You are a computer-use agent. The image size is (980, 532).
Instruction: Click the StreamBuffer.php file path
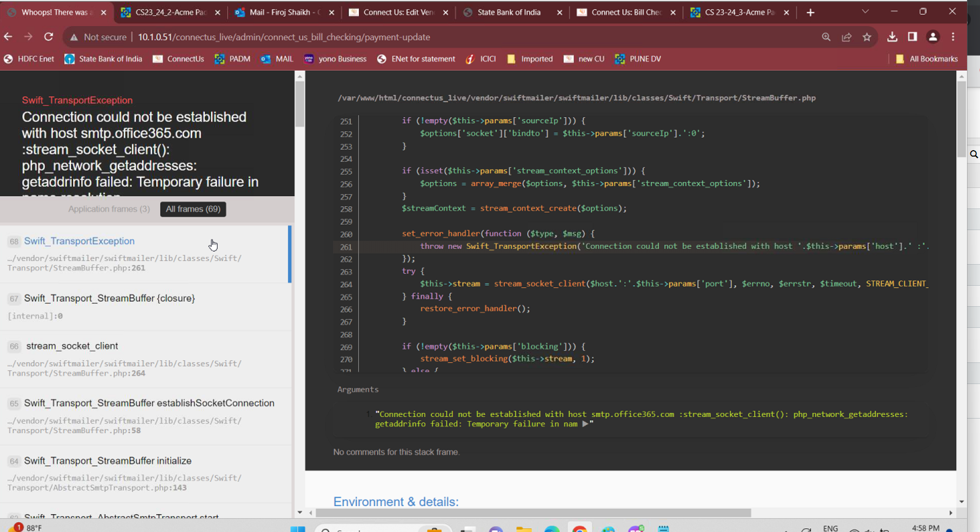(576, 98)
